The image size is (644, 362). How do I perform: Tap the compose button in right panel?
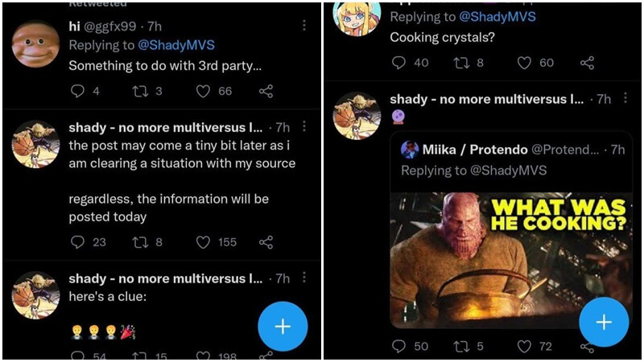[x=604, y=322]
